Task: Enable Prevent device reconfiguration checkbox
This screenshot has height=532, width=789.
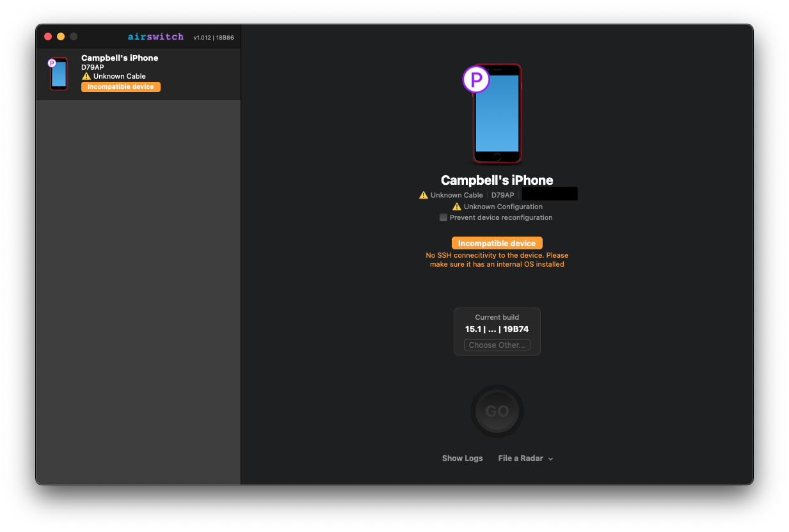Action: pyautogui.click(x=443, y=217)
